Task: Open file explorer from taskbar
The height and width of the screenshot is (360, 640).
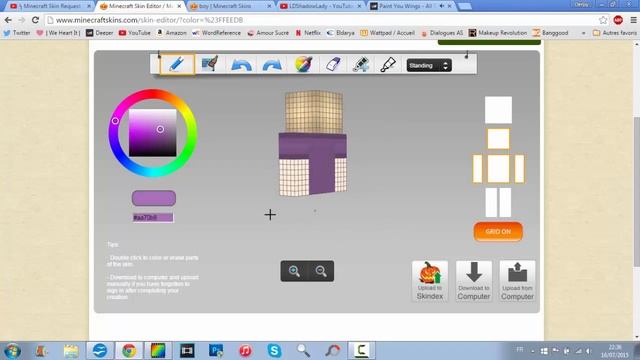Action: [x=71, y=351]
